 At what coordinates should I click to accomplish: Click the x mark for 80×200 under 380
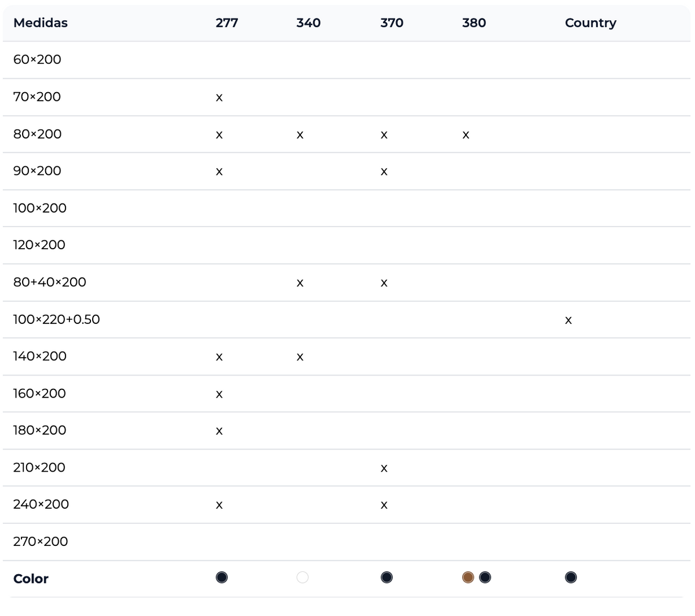click(466, 135)
